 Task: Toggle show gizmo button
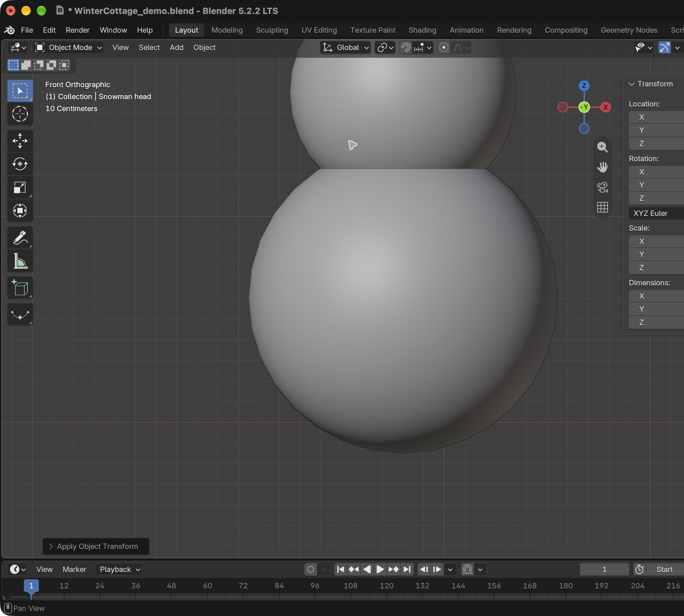[664, 48]
